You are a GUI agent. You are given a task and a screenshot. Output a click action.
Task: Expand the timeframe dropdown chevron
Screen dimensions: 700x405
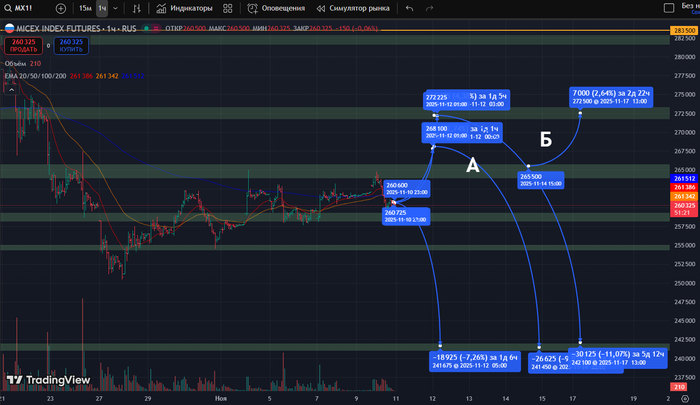tap(116, 8)
